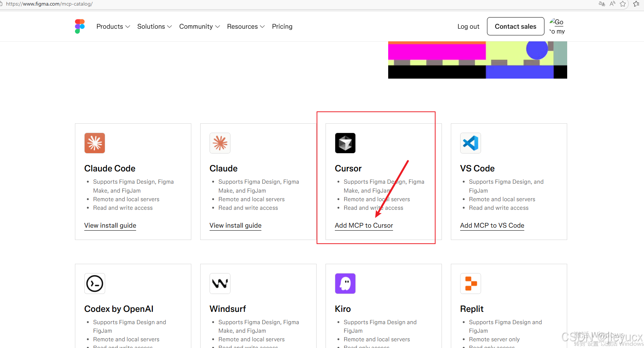Click the VS Code logo icon
Image resolution: width=644 pixels, height=348 pixels.
click(471, 143)
